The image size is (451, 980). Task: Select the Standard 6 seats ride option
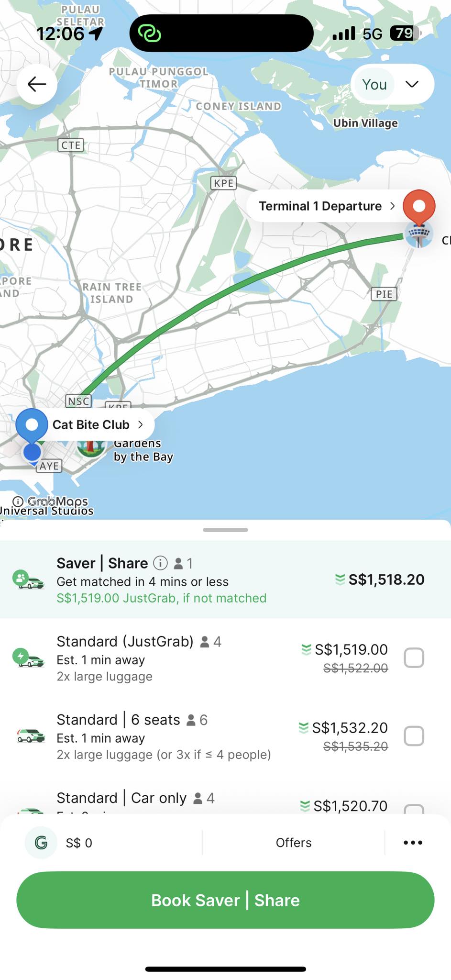(191, 736)
